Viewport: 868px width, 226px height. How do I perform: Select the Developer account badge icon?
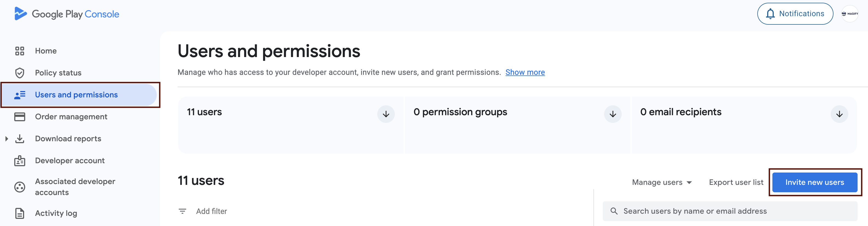[x=19, y=160]
